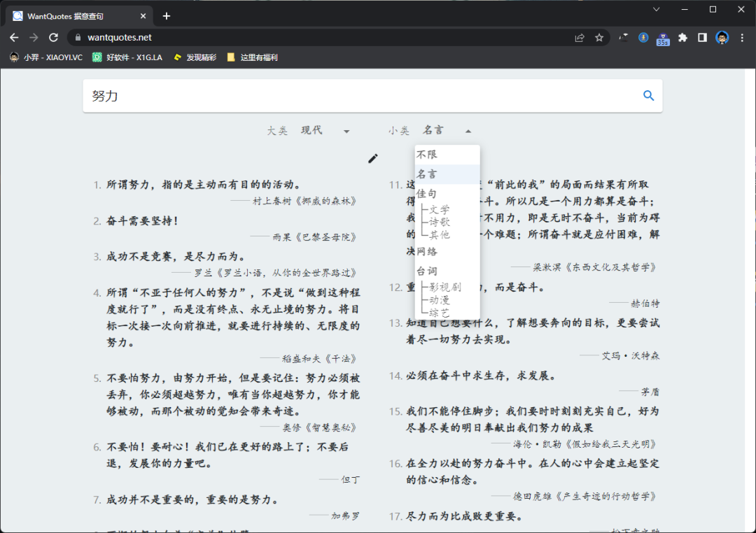The height and width of the screenshot is (533, 756).
Task: Open the 发现精彩 bookmark
Action: 195,57
